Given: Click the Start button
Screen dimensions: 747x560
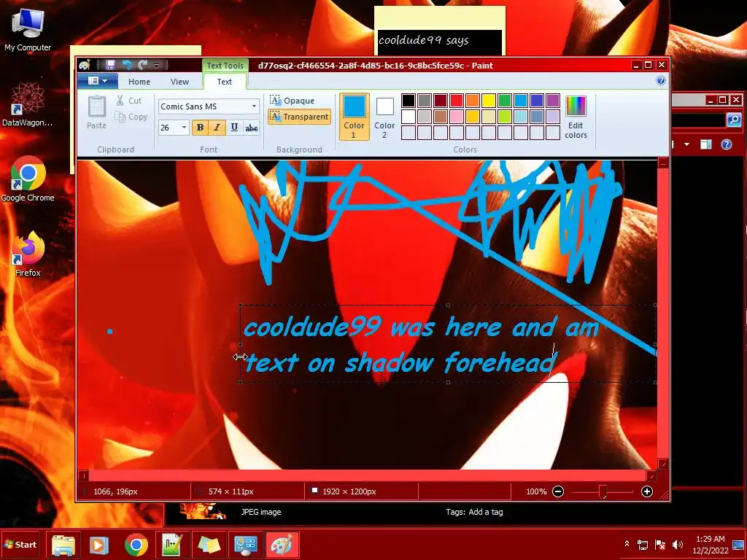Looking at the screenshot, I should [x=20, y=545].
